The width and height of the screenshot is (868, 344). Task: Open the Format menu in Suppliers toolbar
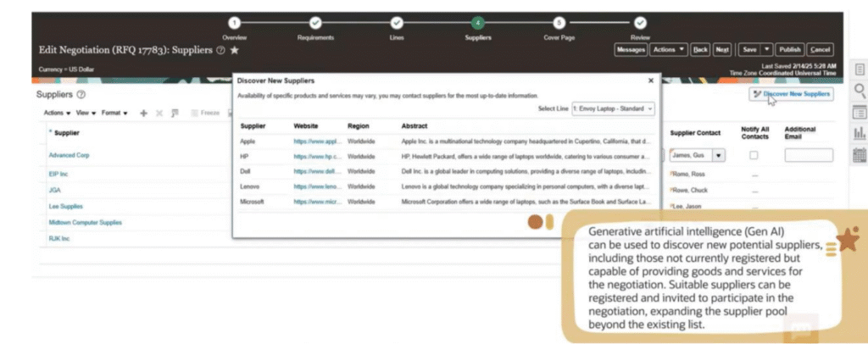[x=114, y=113]
